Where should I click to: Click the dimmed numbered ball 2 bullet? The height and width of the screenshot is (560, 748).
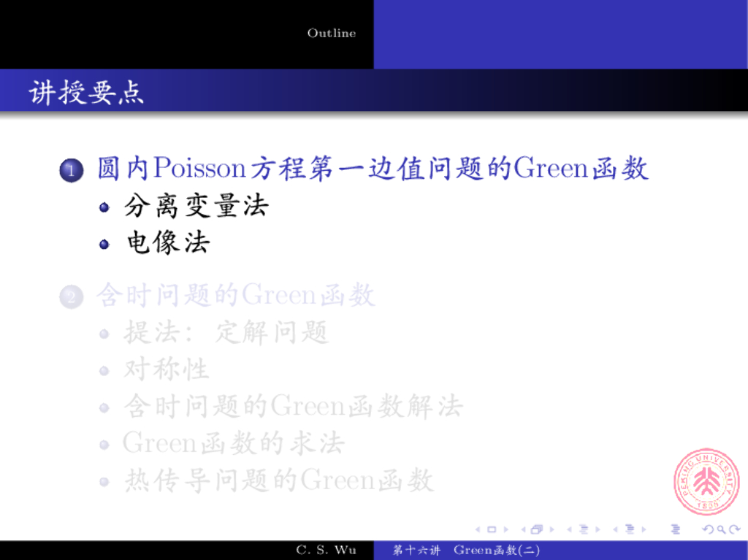click(72, 297)
